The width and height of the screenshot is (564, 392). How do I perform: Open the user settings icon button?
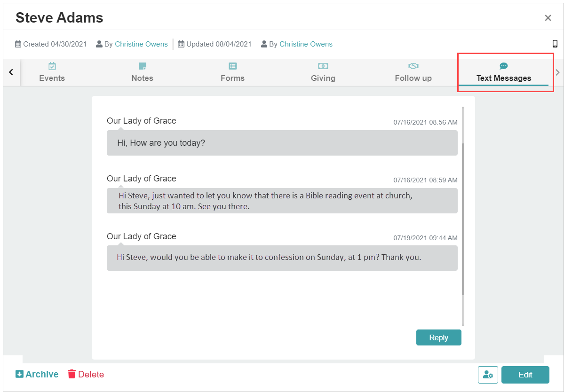[x=488, y=375]
